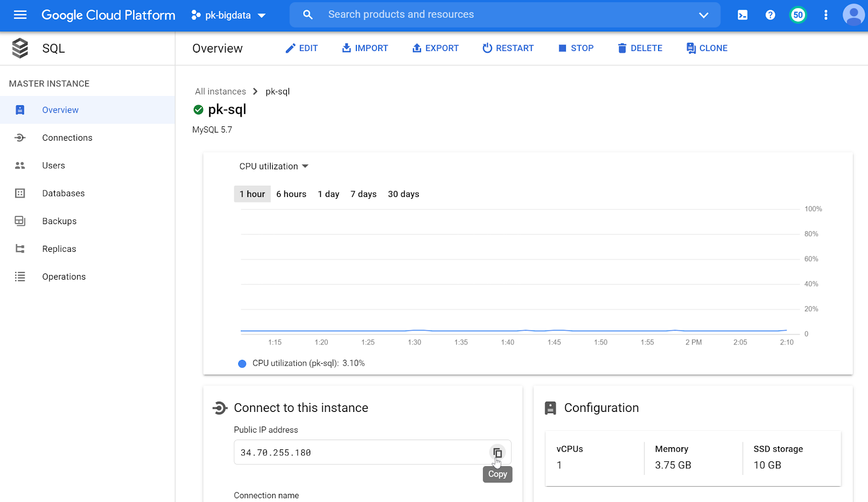Click the IMPORT button
This screenshot has width=868, height=502.
click(365, 48)
